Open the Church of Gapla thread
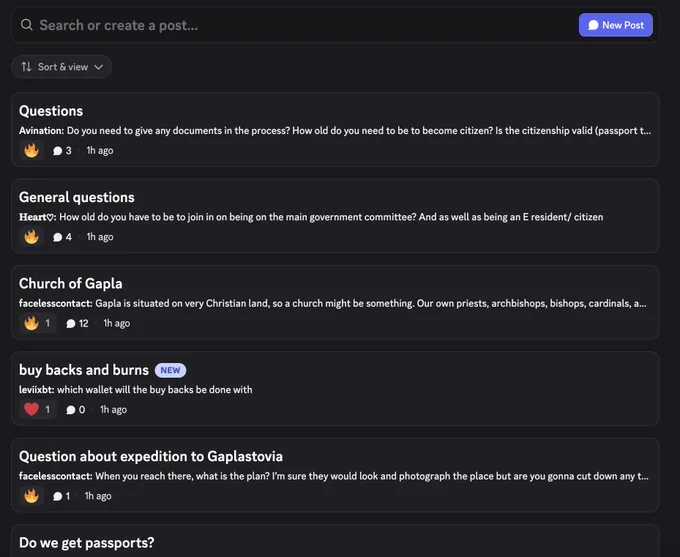This screenshot has width=680, height=557. coord(335,302)
